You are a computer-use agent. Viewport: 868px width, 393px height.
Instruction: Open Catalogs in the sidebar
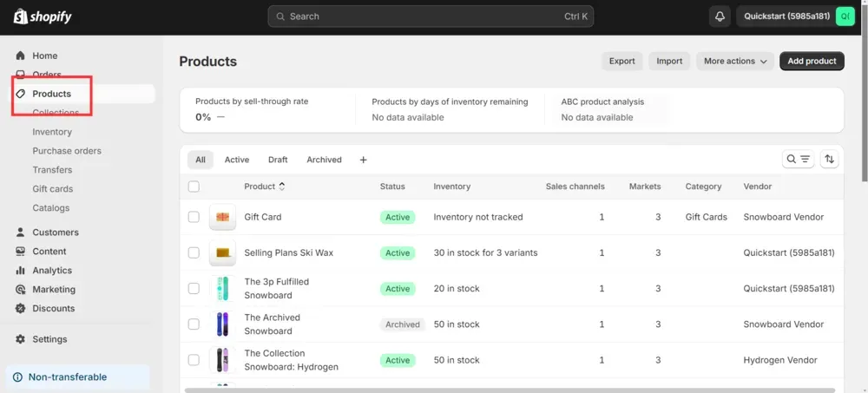pyautogui.click(x=51, y=208)
